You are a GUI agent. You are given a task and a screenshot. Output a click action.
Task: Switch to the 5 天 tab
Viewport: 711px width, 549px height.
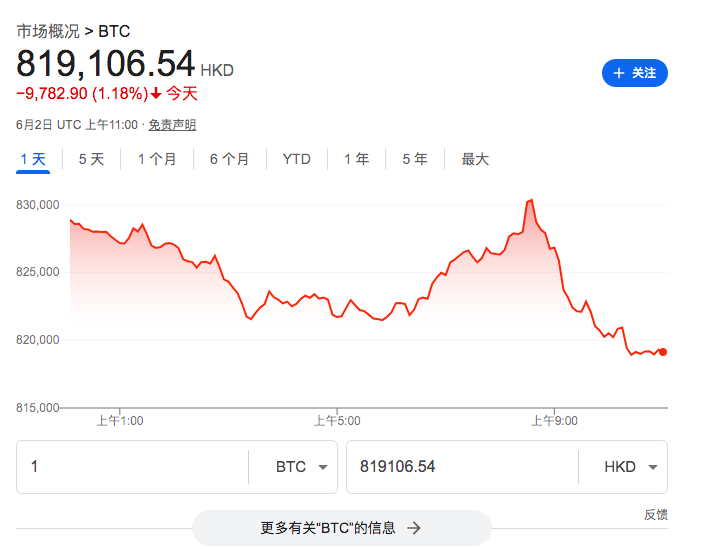(x=91, y=159)
